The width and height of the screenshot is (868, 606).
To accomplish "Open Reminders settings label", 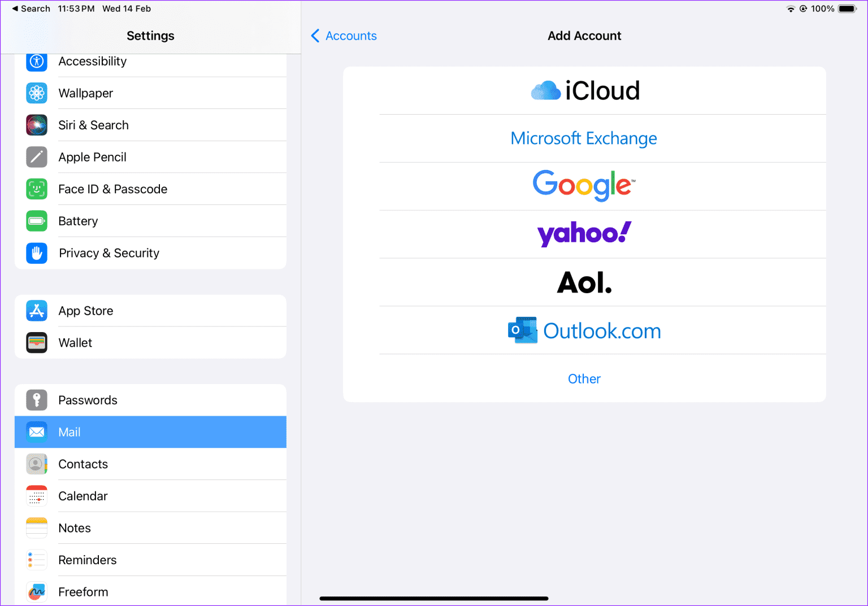I will 88,560.
